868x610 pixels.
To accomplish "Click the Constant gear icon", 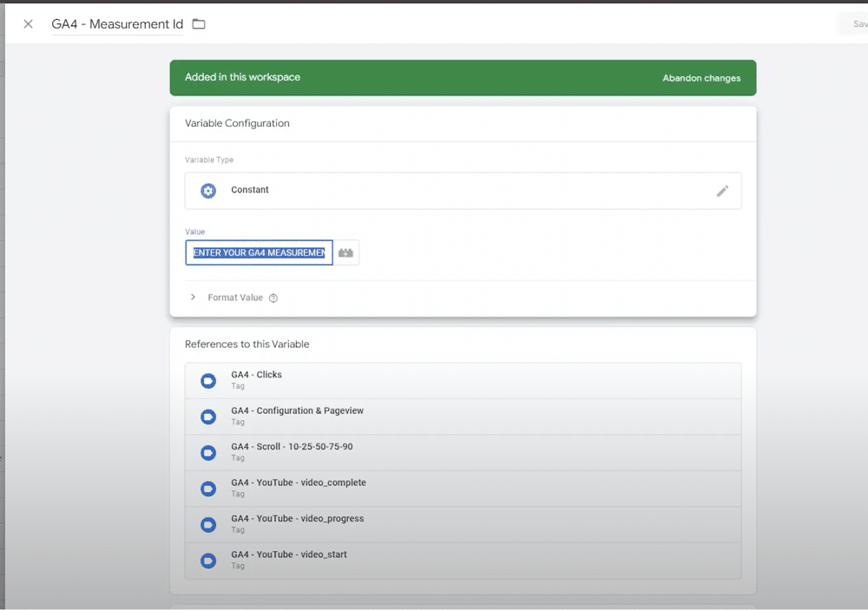I will [x=208, y=191].
